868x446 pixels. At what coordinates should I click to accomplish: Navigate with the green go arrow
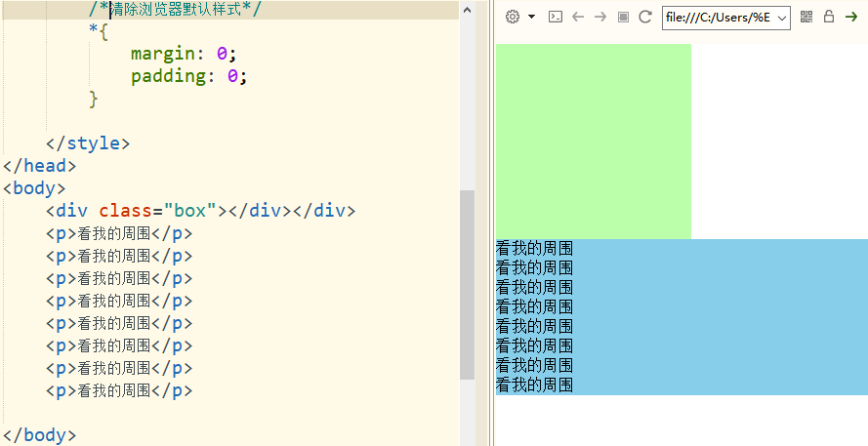pos(851,17)
